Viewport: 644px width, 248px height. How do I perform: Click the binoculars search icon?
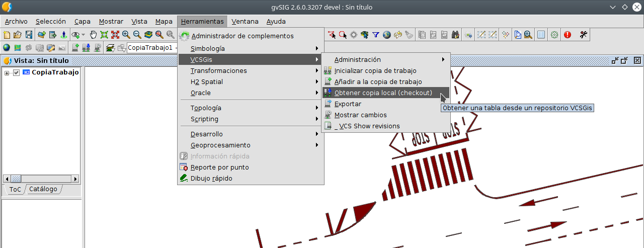pos(455,35)
